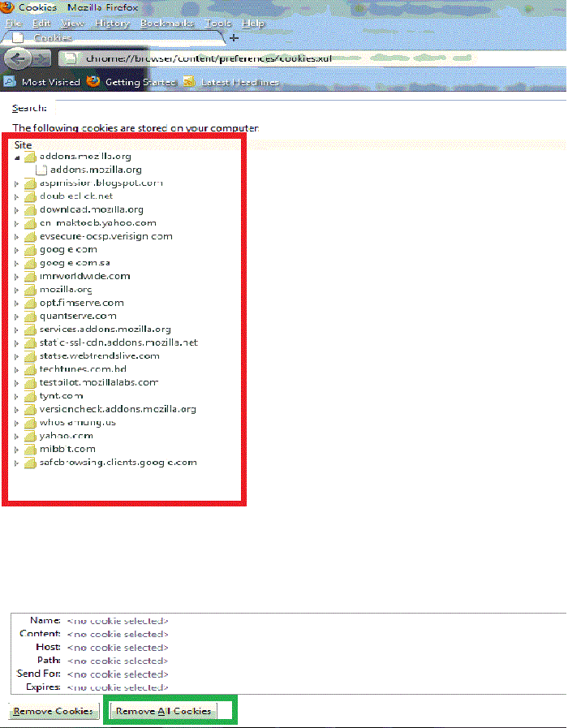Select the testpilot.mozillalabs.com row
568x728 pixels.
click(99, 382)
